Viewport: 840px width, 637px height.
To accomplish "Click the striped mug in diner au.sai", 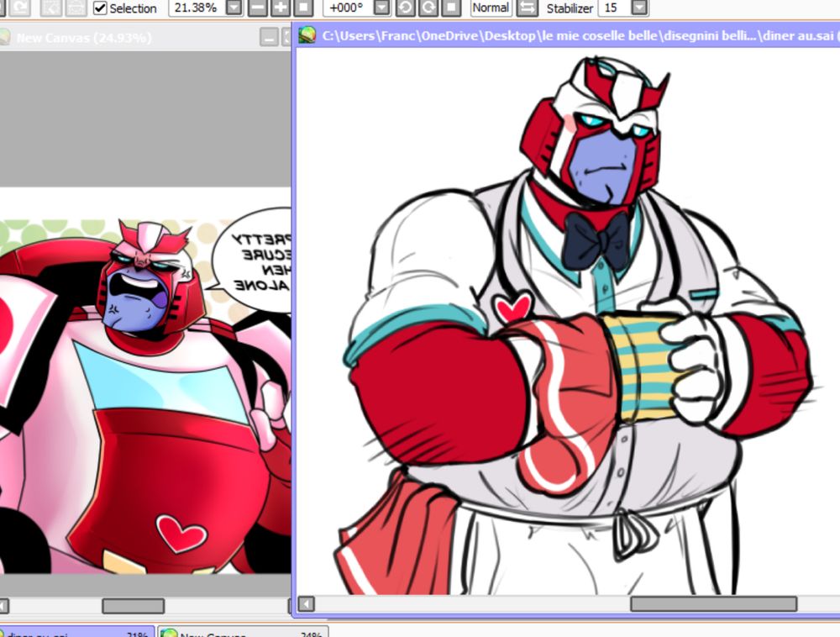I will tap(641, 367).
